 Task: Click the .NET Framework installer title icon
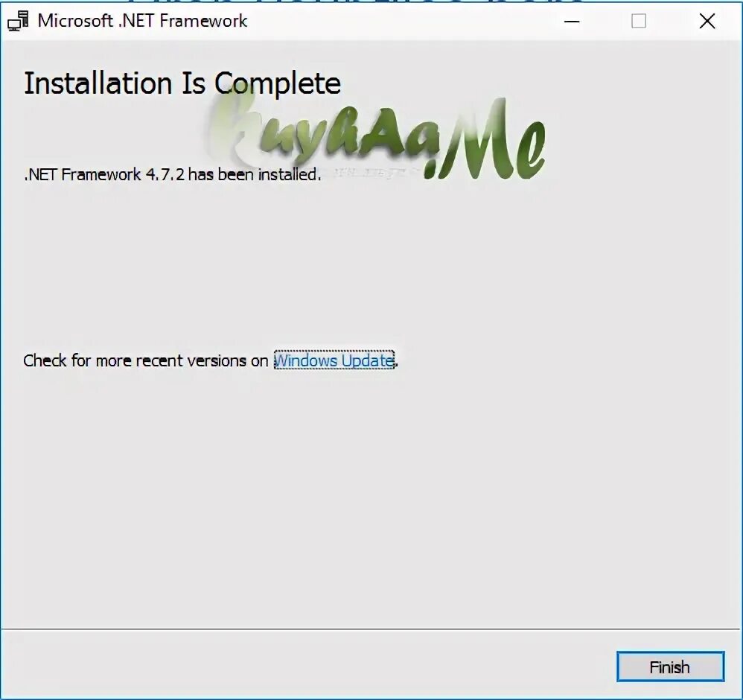(18, 22)
